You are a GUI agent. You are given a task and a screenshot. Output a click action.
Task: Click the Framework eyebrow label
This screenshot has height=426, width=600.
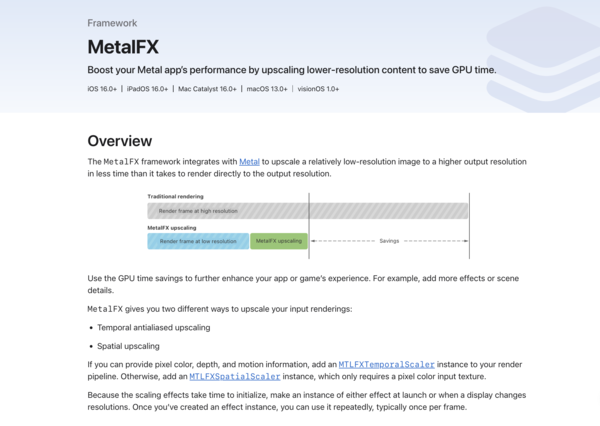tap(112, 23)
